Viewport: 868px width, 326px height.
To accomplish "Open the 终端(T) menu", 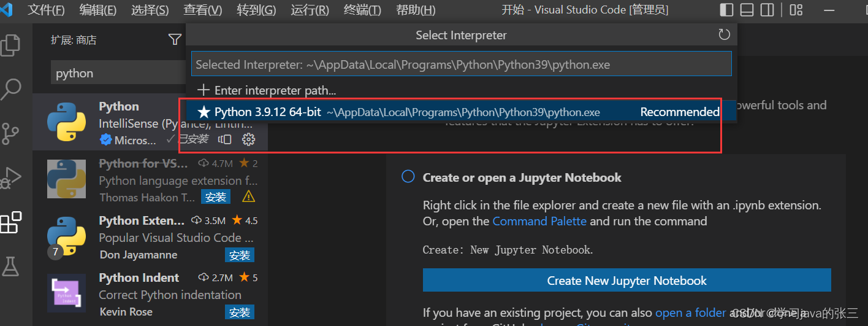I will click(x=362, y=10).
